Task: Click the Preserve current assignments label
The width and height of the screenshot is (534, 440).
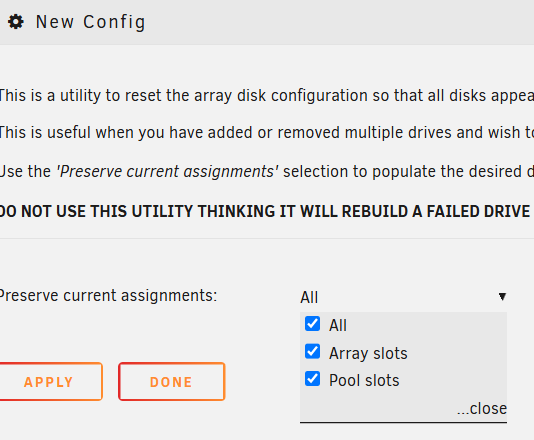Action: [108, 295]
